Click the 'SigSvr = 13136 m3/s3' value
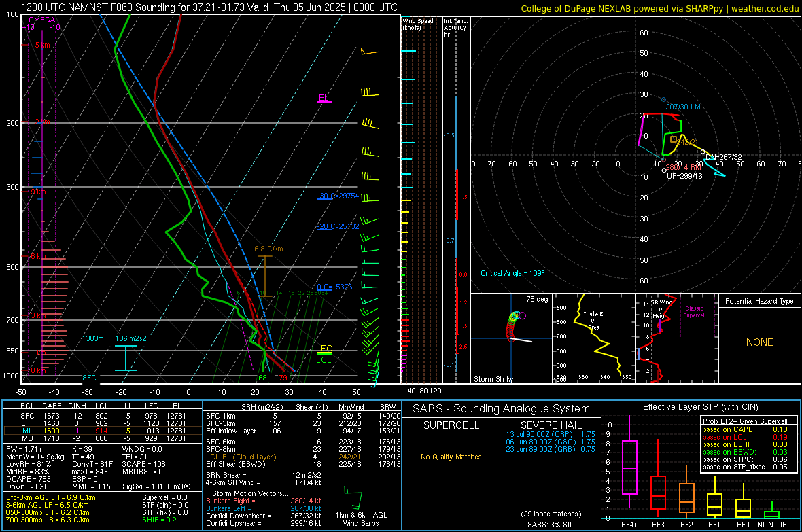This screenshot has height=532, width=802. [158, 487]
